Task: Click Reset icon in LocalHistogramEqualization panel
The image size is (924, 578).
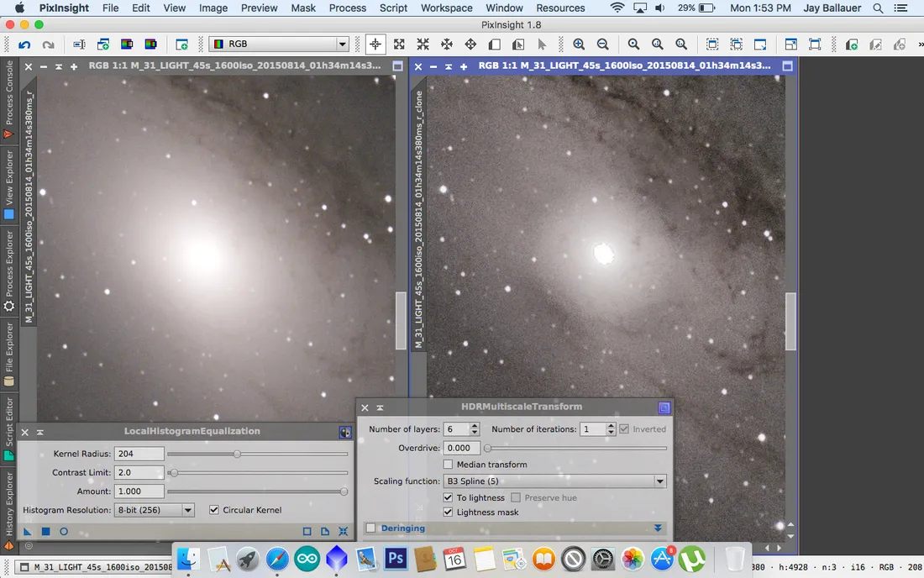Action: [x=343, y=532]
